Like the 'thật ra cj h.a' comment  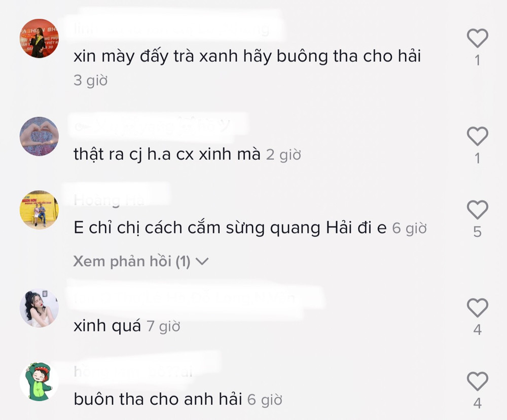point(477,136)
